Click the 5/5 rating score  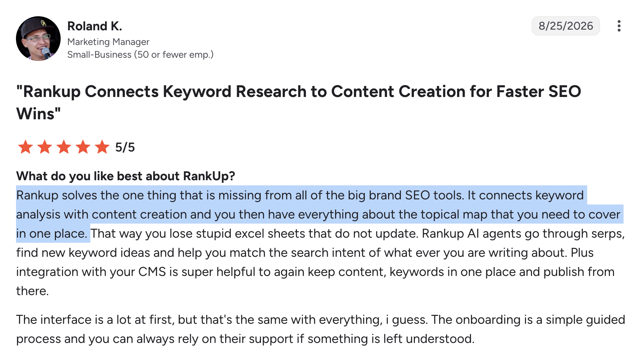[125, 147]
